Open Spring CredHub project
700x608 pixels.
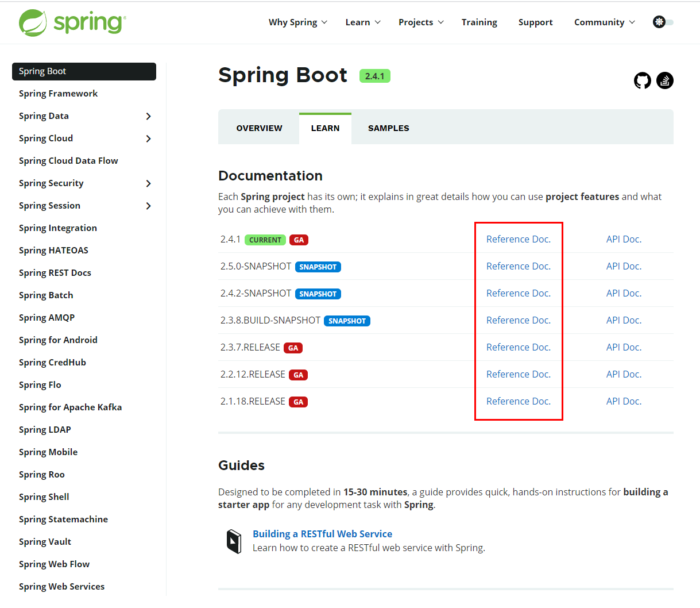coord(52,363)
